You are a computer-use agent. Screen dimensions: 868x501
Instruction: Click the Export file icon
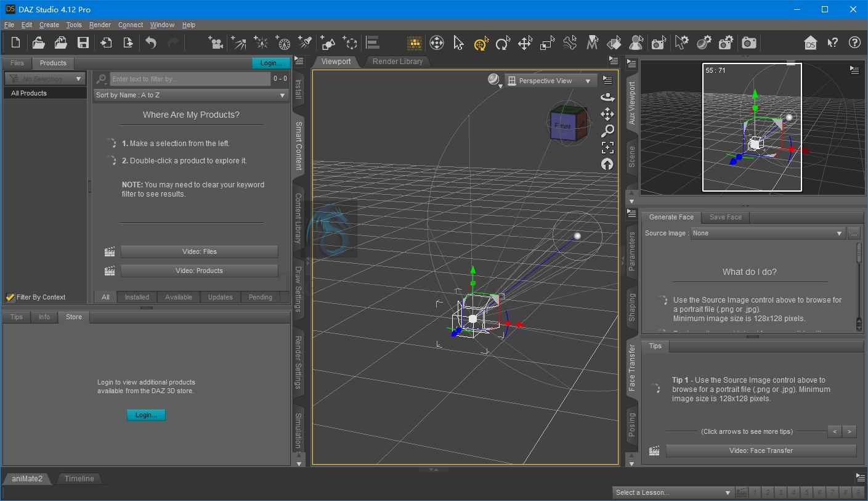[128, 43]
